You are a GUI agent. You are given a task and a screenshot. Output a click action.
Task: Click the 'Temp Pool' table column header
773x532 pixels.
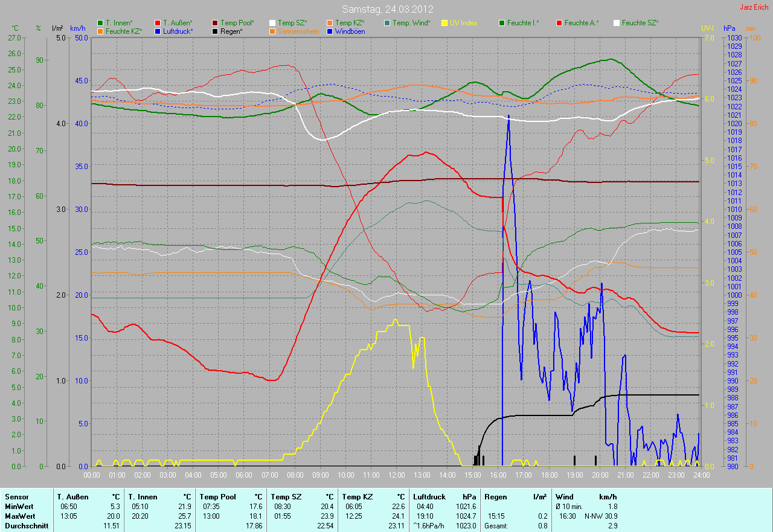[218, 497]
